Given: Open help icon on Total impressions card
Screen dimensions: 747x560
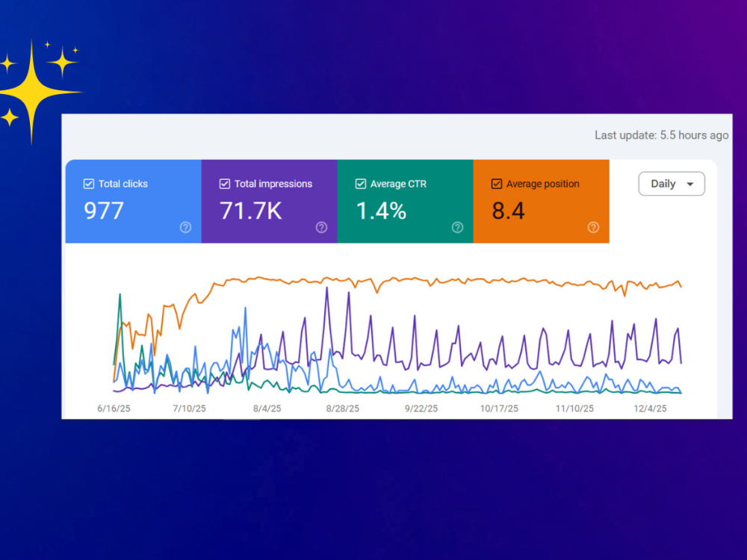Looking at the screenshot, I should [321, 228].
